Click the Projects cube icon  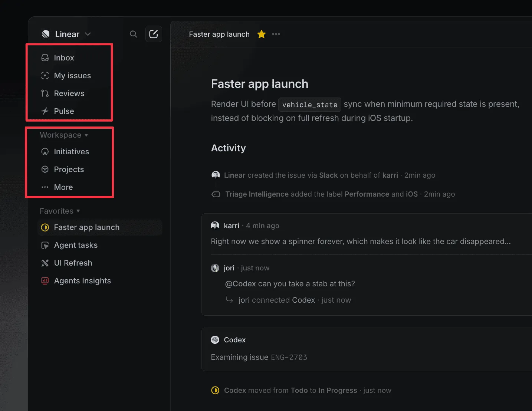[45, 170]
